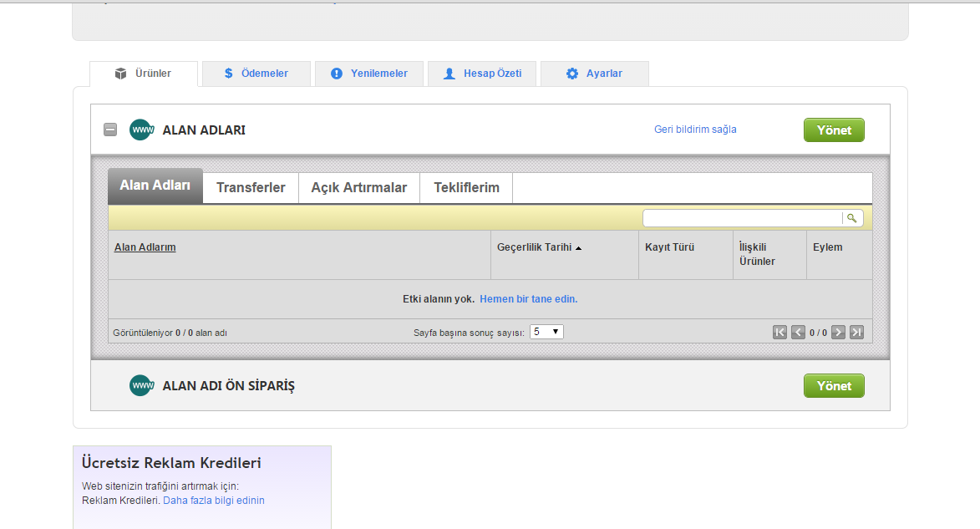Go to next page icon
This screenshot has width=980, height=529.
(838, 332)
